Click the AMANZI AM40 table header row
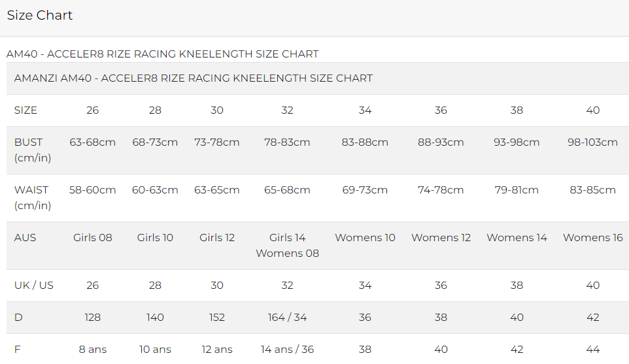The height and width of the screenshot is (364, 629). 318,78
